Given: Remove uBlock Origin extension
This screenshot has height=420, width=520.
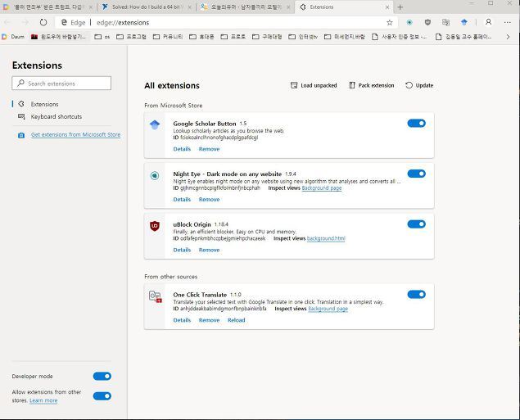Looking at the screenshot, I should pyautogui.click(x=210, y=250).
